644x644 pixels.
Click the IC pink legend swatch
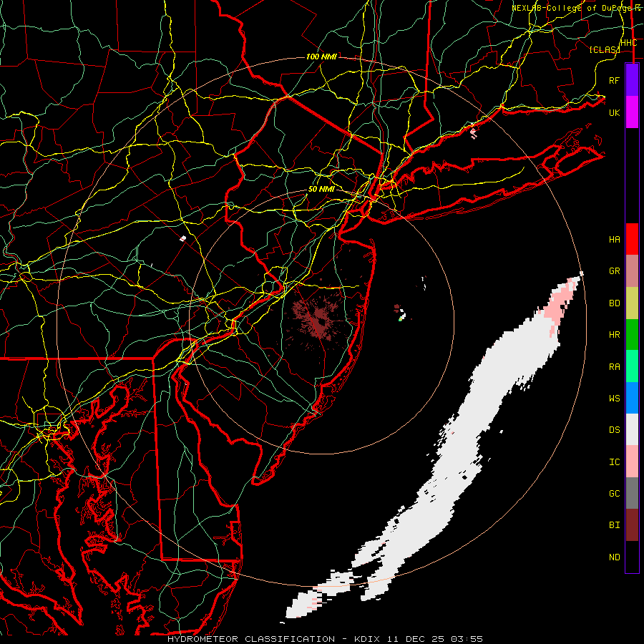tap(632, 462)
